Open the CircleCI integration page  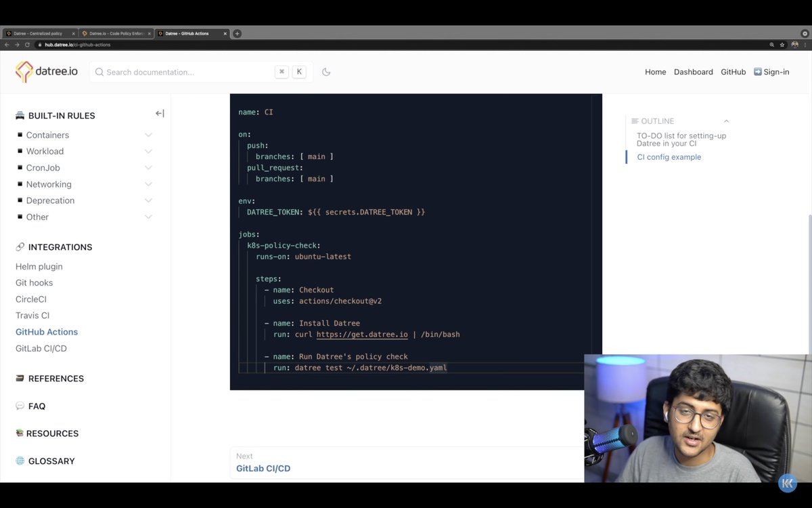[31, 299]
